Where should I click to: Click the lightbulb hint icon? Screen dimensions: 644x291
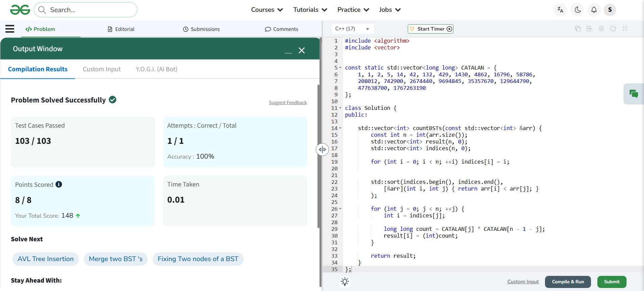345,282
